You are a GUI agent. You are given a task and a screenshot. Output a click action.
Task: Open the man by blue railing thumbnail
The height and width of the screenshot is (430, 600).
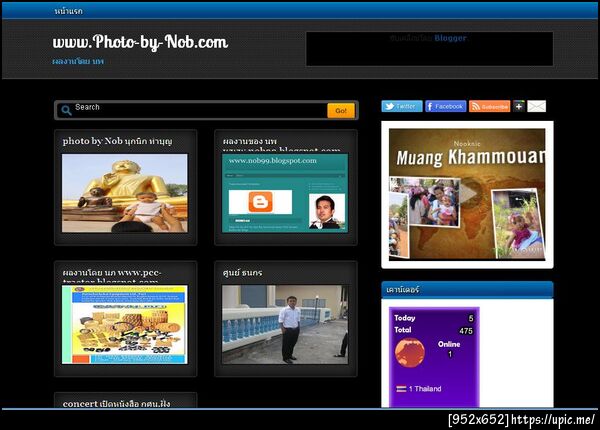pos(285,324)
